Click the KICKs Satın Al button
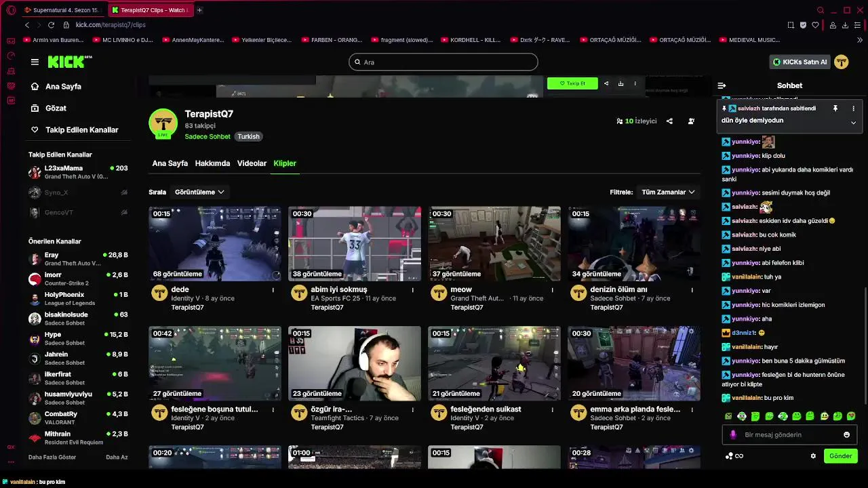 (x=800, y=62)
